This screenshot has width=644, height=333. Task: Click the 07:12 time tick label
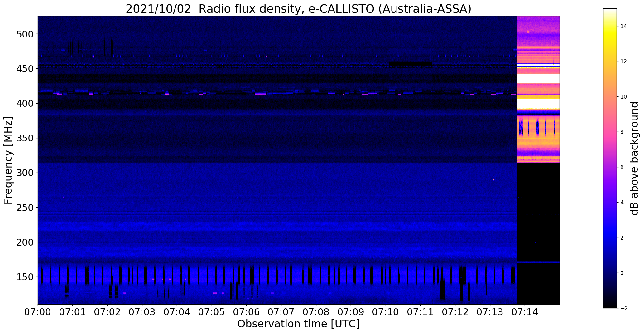[455, 312]
